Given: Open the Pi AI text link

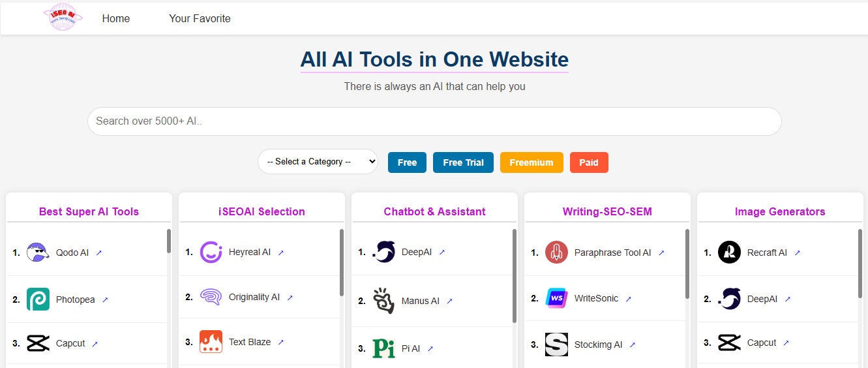Looking at the screenshot, I should click(x=411, y=348).
